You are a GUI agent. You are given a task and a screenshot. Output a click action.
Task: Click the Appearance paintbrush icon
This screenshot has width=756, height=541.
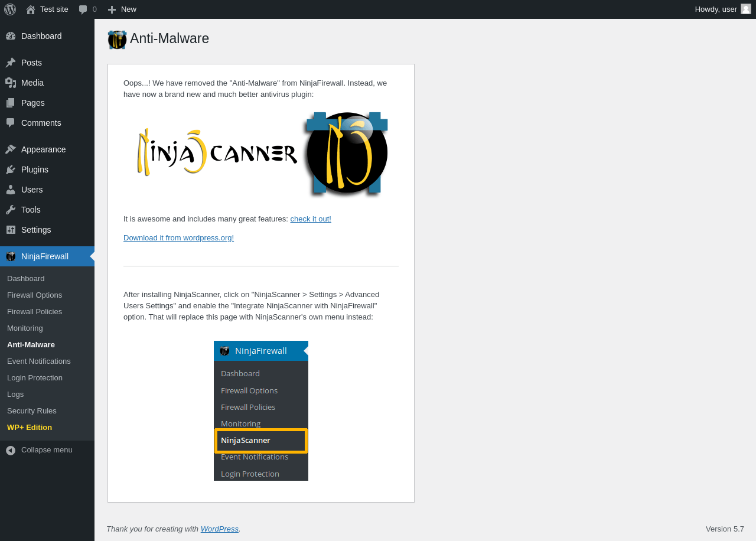(x=11, y=149)
